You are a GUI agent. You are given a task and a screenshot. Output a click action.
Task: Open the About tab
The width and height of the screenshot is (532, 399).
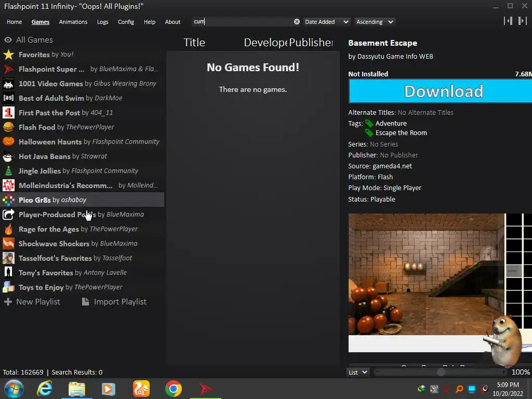tap(172, 22)
